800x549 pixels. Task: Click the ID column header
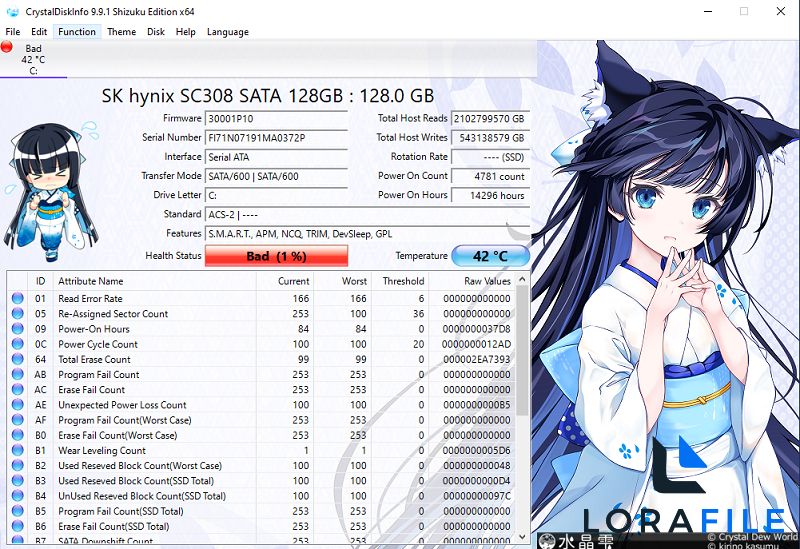coord(40,281)
